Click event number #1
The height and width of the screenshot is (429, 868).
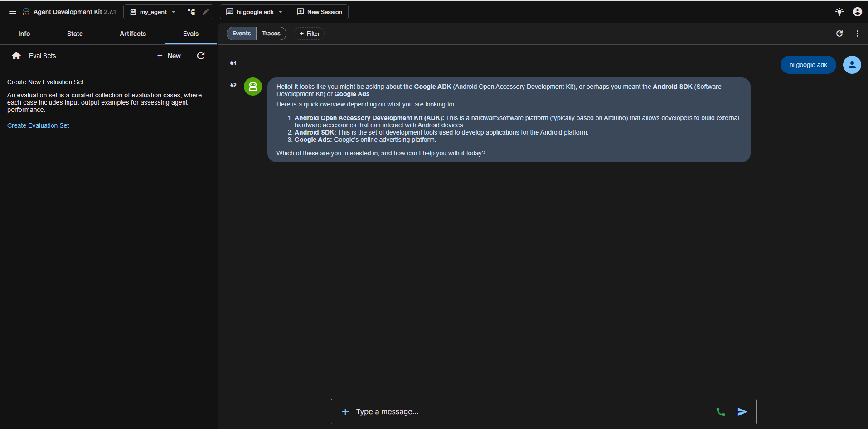pyautogui.click(x=233, y=63)
